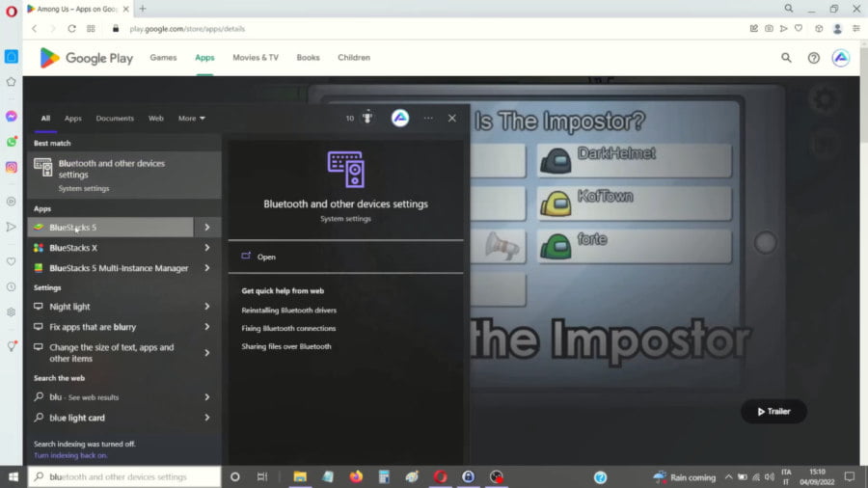Expand BlueStacks X result options

coord(207,247)
